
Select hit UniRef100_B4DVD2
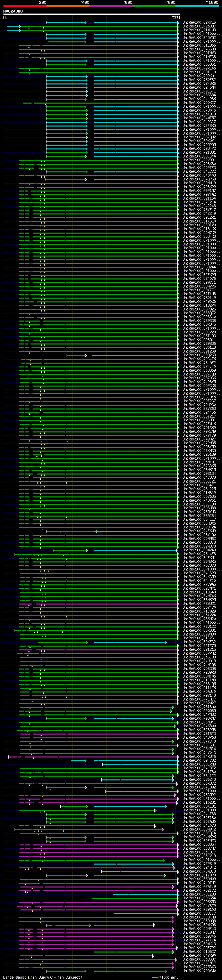199,38
